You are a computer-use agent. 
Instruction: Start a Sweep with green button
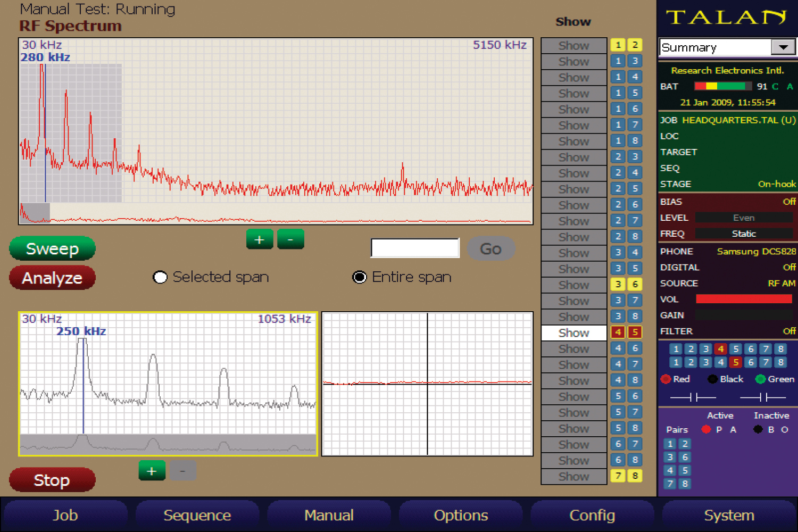point(52,248)
